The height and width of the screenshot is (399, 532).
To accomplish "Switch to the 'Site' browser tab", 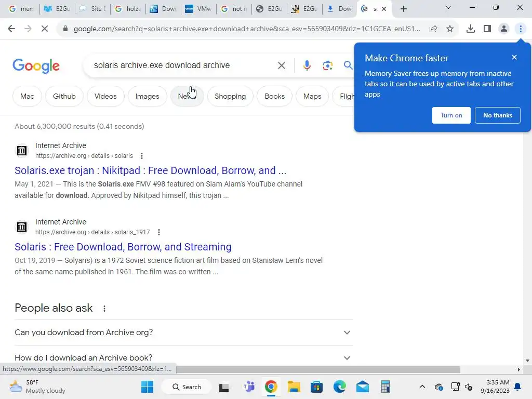I will click(x=92, y=9).
